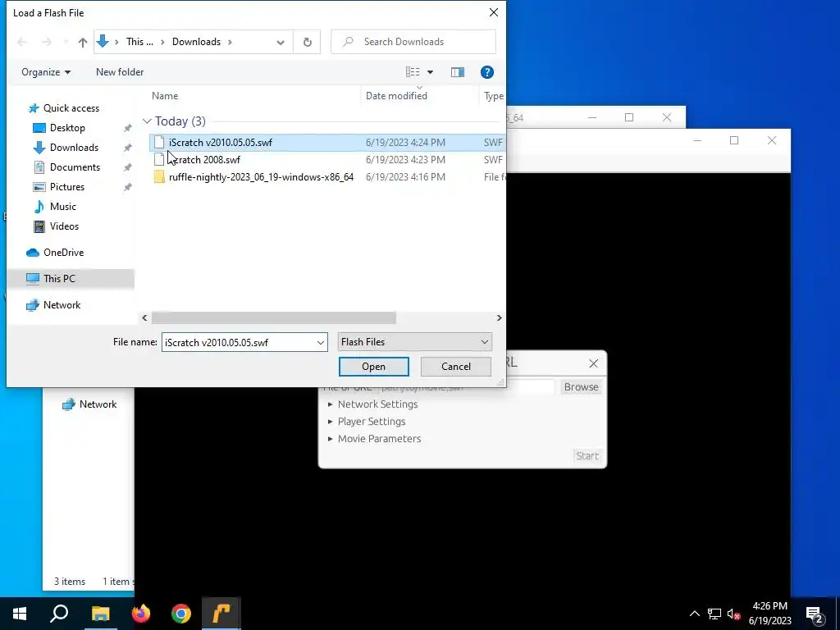
Task: Click the horizontal scrollbar thumb
Action: [x=274, y=317]
